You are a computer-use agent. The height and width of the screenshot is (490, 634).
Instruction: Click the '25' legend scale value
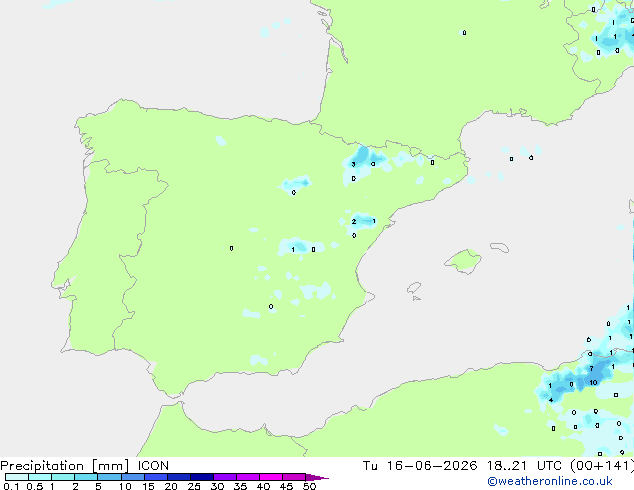point(194,486)
